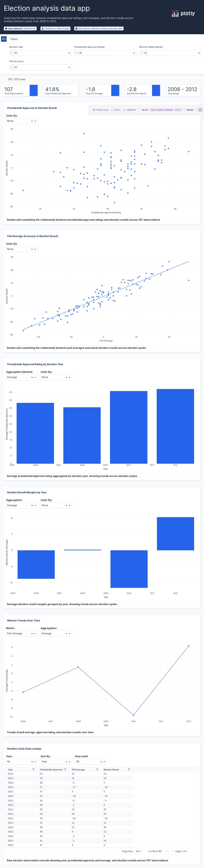Expand Color By dropdown for Poll Average Accuracy
Screen dimensions: 204x868
[35, 249]
